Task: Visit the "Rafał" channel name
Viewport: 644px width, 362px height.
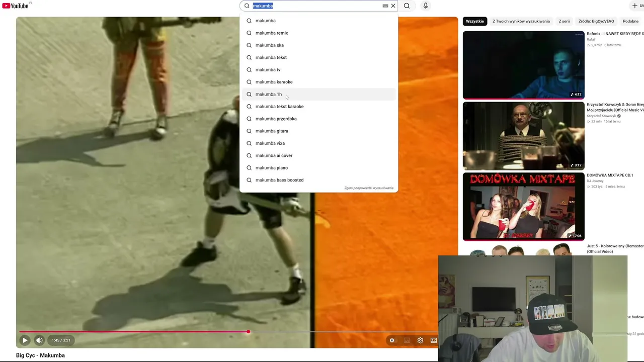Action: click(x=591, y=39)
